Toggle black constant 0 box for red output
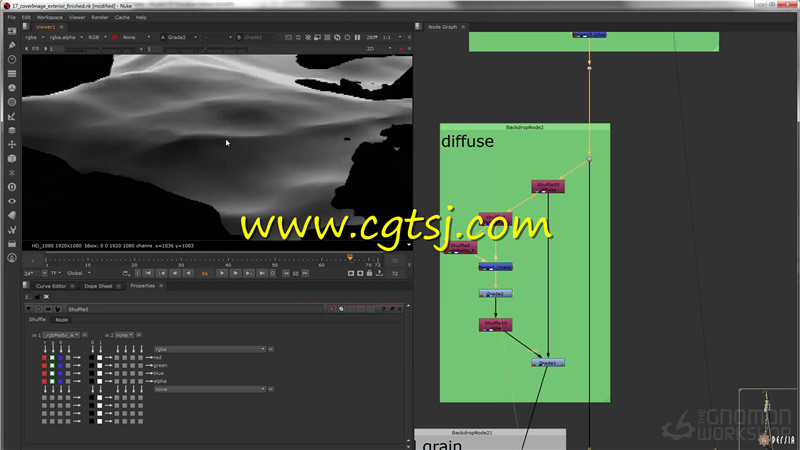Image resolution: width=800 pixels, height=450 pixels. pos(92,358)
